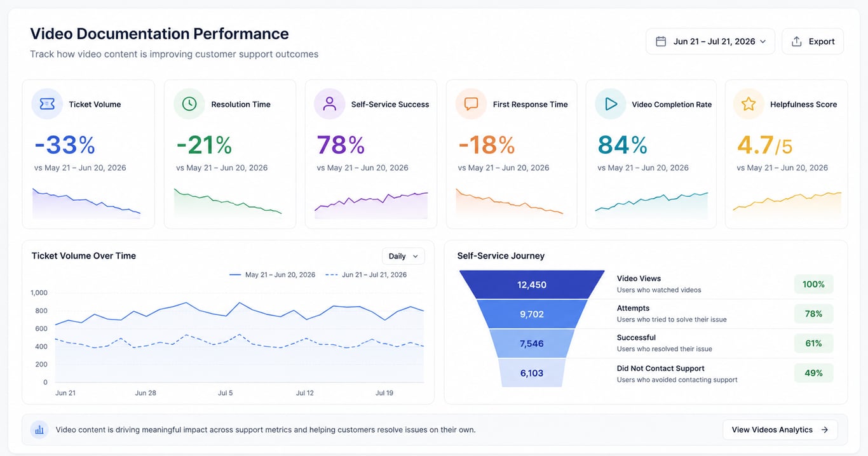Click the 100% Video Views badge

(813, 285)
